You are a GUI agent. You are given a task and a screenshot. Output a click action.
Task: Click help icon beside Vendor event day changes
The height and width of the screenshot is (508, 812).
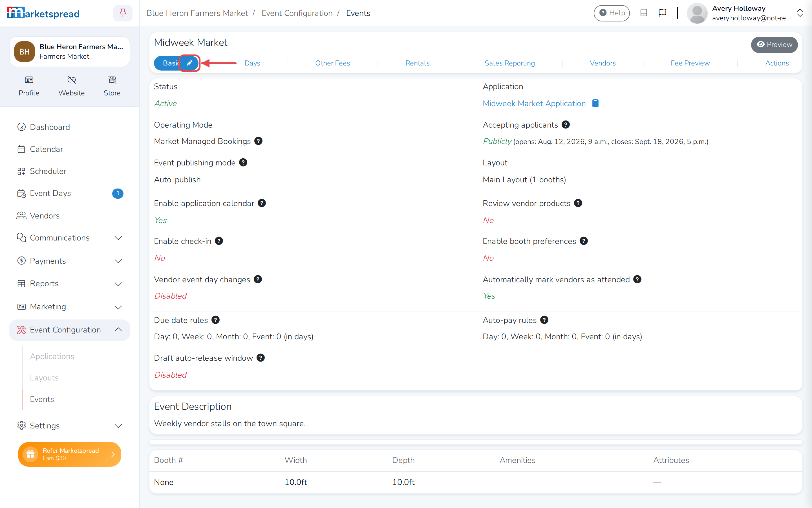258,279
